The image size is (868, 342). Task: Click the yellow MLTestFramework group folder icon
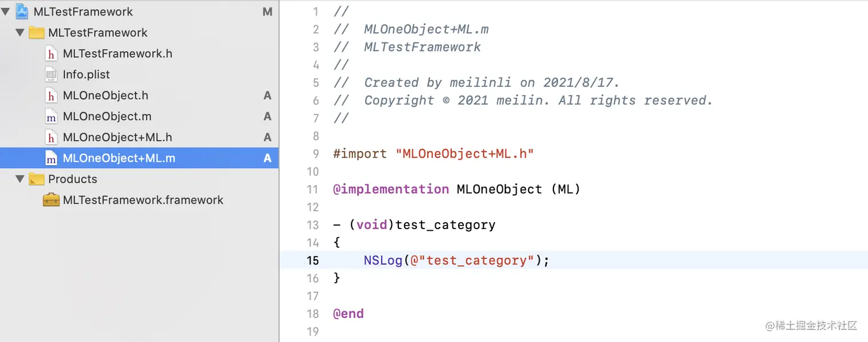point(37,33)
